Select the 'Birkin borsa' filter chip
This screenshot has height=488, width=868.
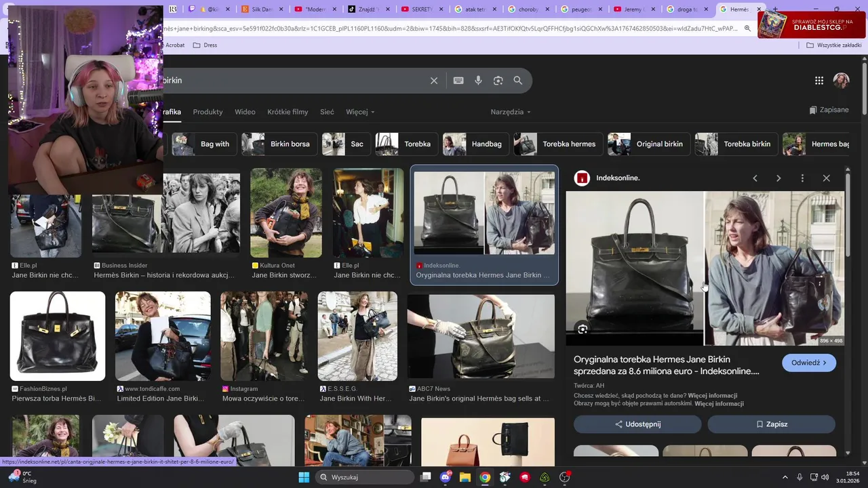click(280, 144)
